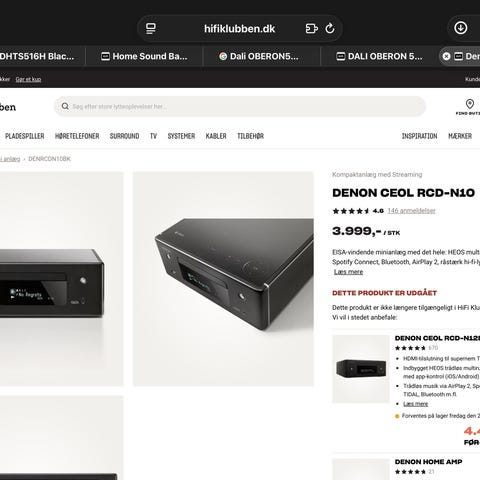Open the SURROUND menu category
This screenshot has height=480, width=480.
coord(124,136)
